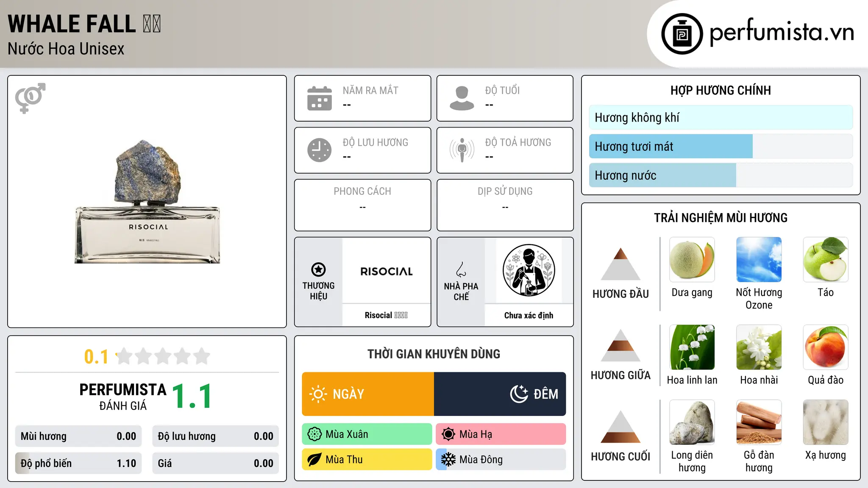
Task: Click the 'Chưa xác định' perfumer label
Action: tap(529, 315)
